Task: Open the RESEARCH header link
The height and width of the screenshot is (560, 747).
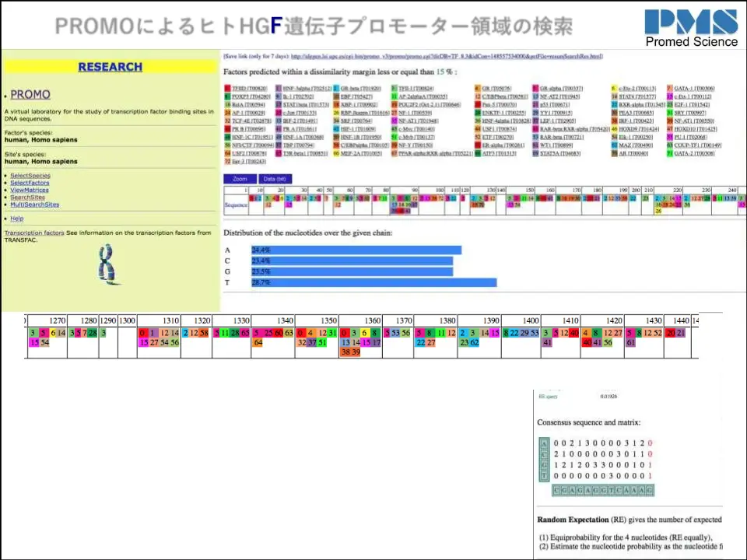Action: click(x=110, y=67)
